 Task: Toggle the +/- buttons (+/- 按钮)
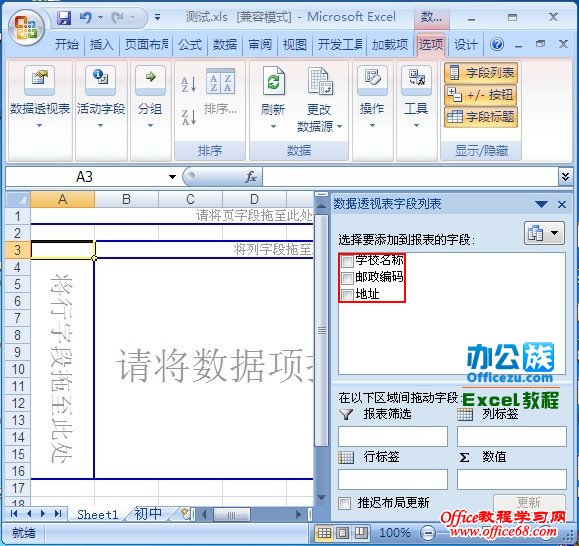(x=481, y=95)
